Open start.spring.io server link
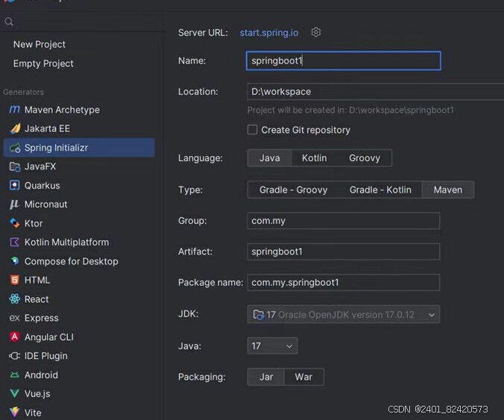This screenshot has height=420, width=504. point(269,33)
